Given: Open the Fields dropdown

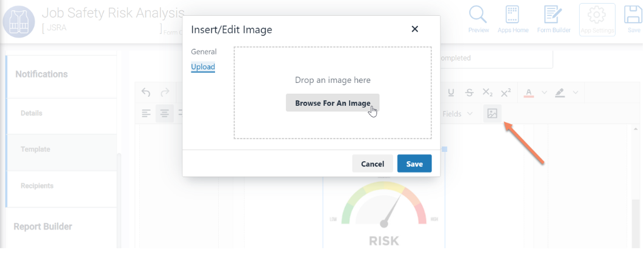Looking at the screenshot, I should (x=457, y=114).
